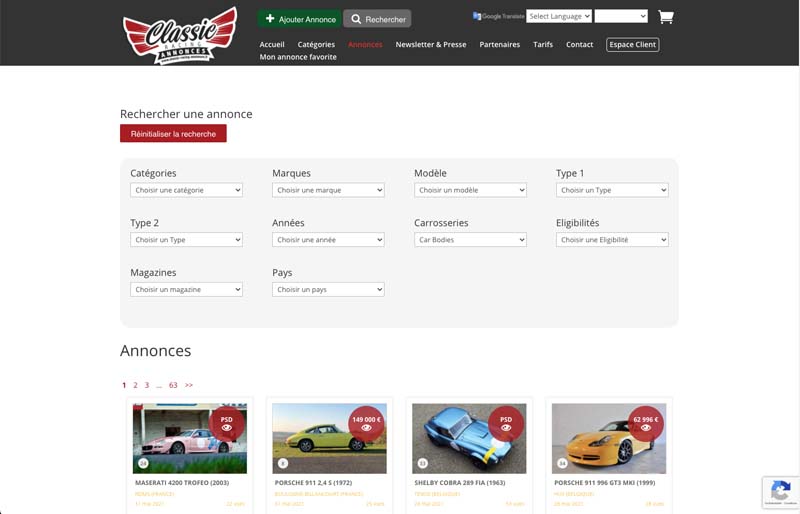
Task: Open the Pays dropdown
Action: pyautogui.click(x=328, y=289)
